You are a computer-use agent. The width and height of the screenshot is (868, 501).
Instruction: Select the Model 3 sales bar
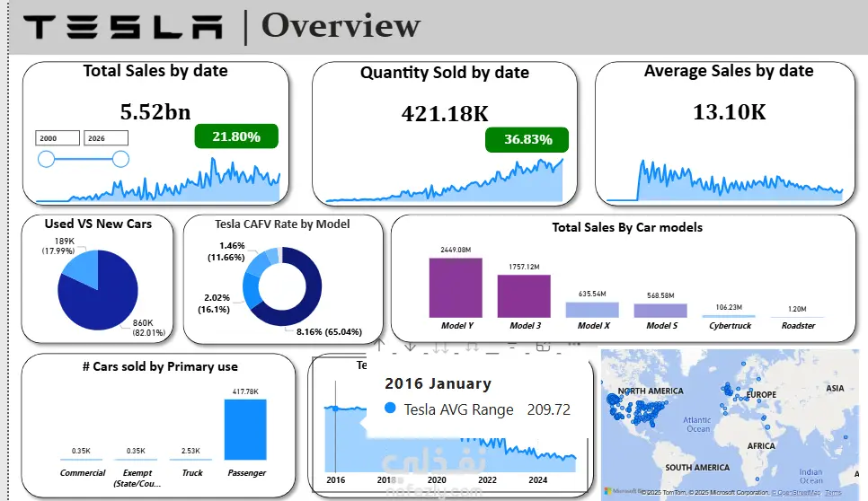pos(524,296)
